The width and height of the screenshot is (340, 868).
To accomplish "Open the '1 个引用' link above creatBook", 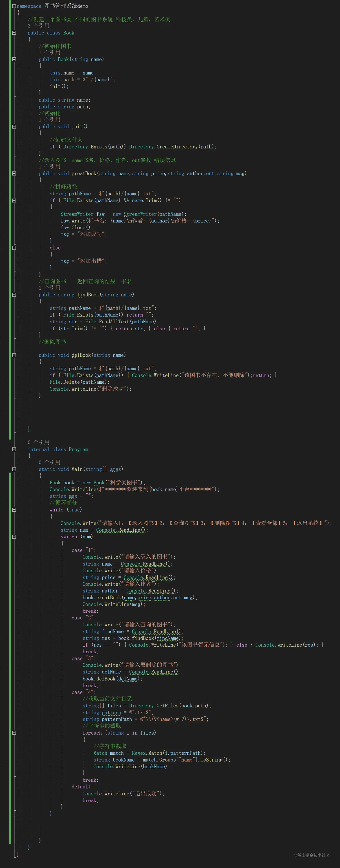I will 49,166.
